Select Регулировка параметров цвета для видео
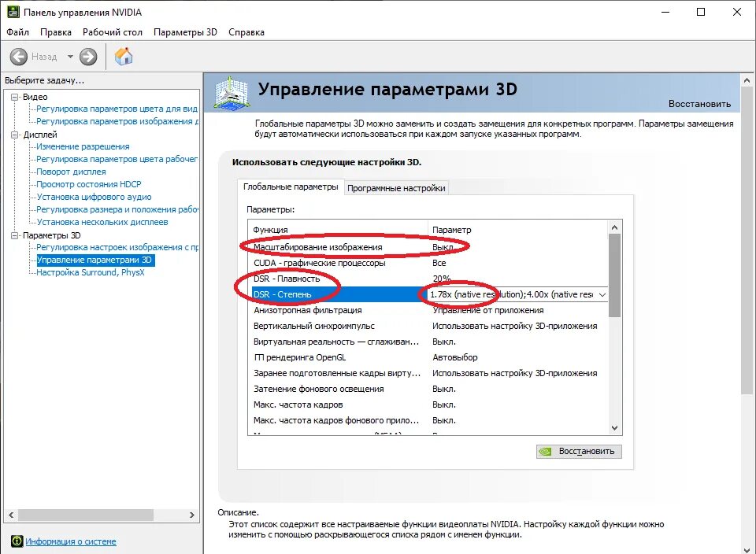The height and width of the screenshot is (554, 756). (117, 109)
